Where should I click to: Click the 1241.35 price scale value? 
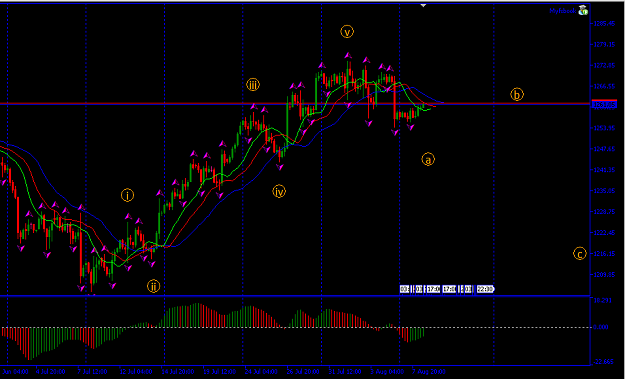[604, 170]
